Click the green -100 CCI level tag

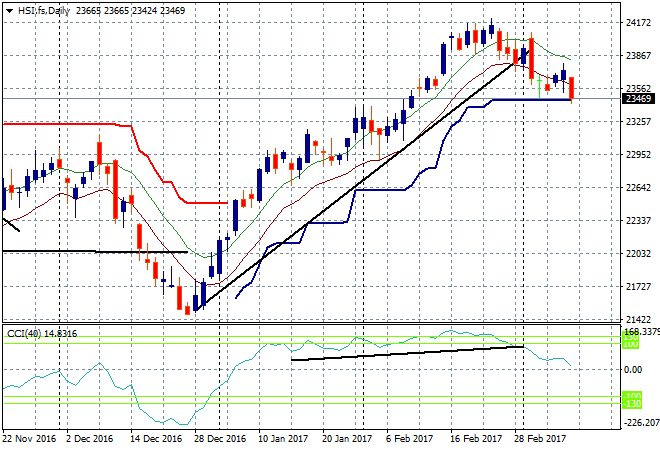632,396
